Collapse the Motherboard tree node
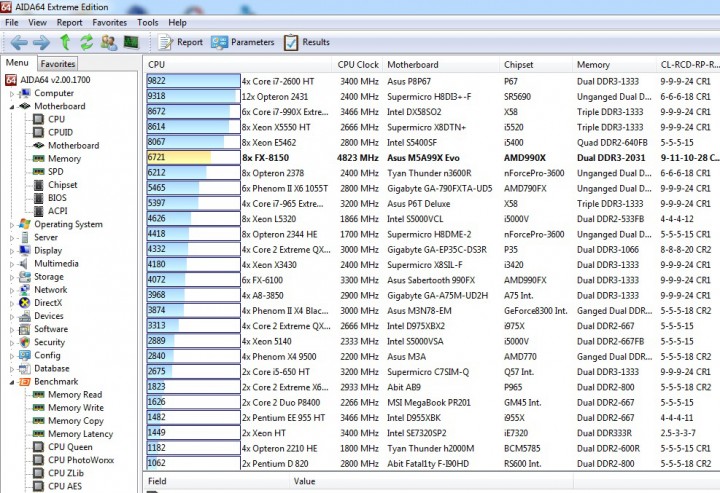This screenshot has width=720, height=493. tap(12, 106)
